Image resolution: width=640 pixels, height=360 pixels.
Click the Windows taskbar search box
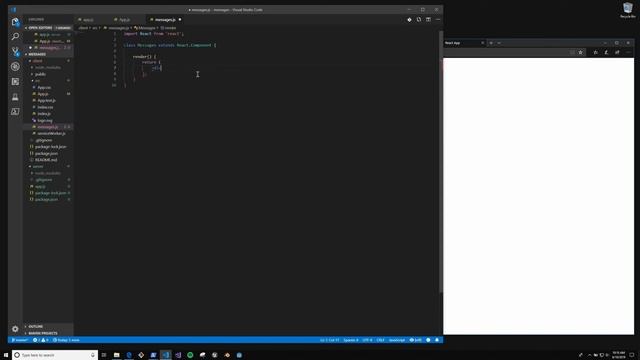pos(55,355)
